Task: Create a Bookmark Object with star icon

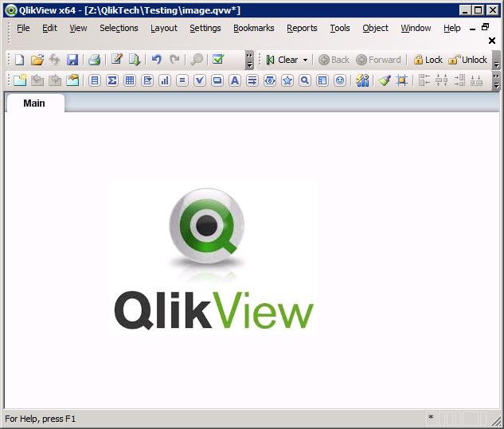Action: [x=287, y=80]
